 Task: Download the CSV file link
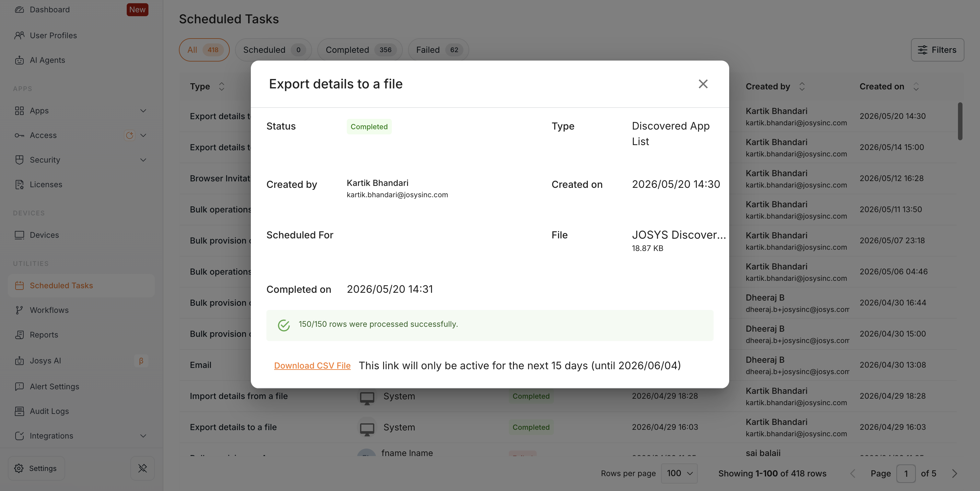312,365
